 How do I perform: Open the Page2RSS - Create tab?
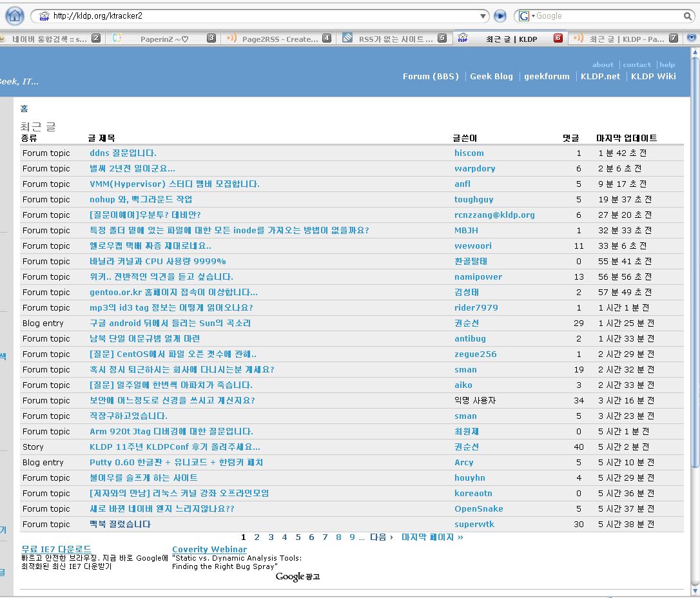pos(278,39)
